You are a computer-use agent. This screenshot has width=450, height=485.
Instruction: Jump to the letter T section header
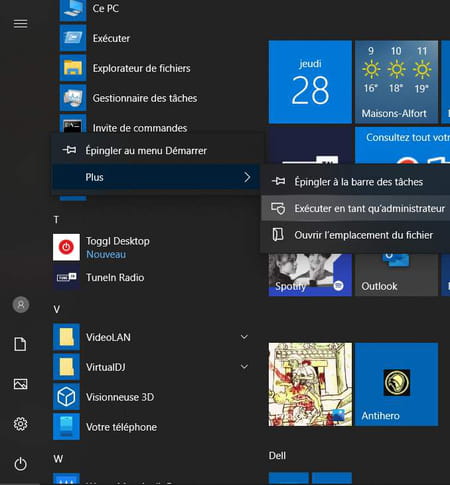56,220
